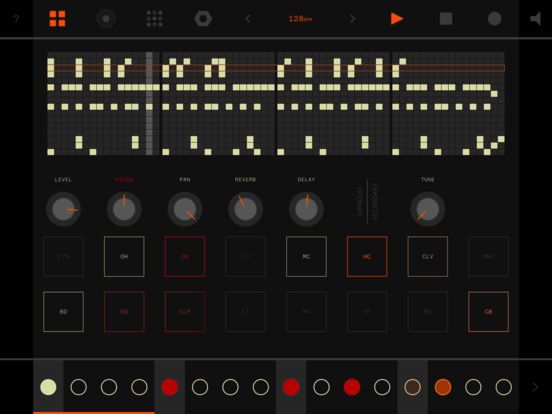The width and height of the screenshot is (552, 414).
Task: Click the TUNE knob
Action: (428, 209)
